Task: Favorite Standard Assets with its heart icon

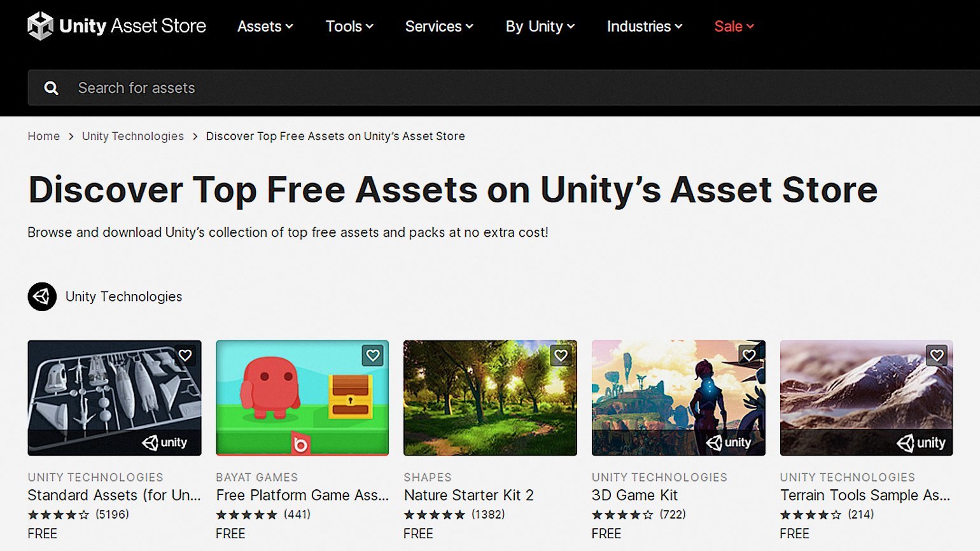Action: click(185, 356)
